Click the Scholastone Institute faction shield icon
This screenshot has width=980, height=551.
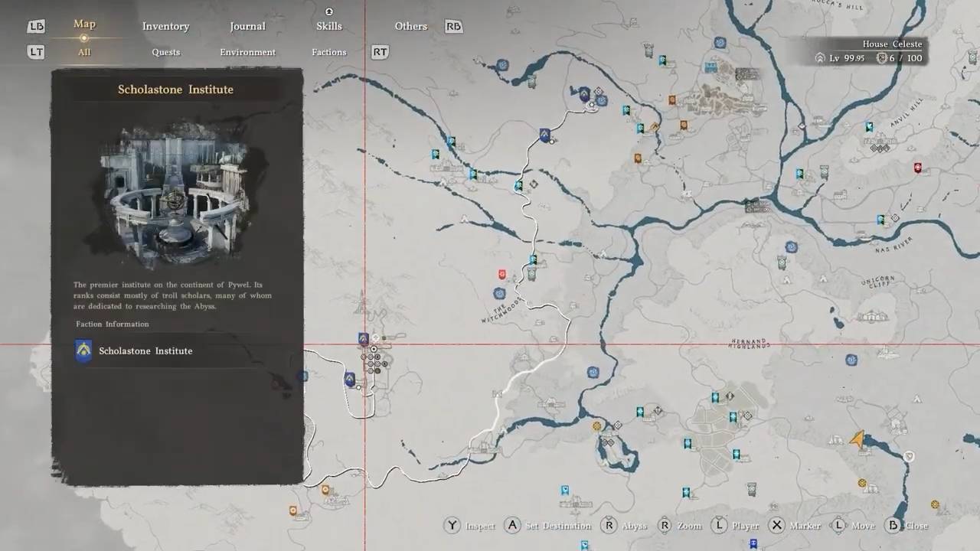pyautogui.click(x=83, y=351)
